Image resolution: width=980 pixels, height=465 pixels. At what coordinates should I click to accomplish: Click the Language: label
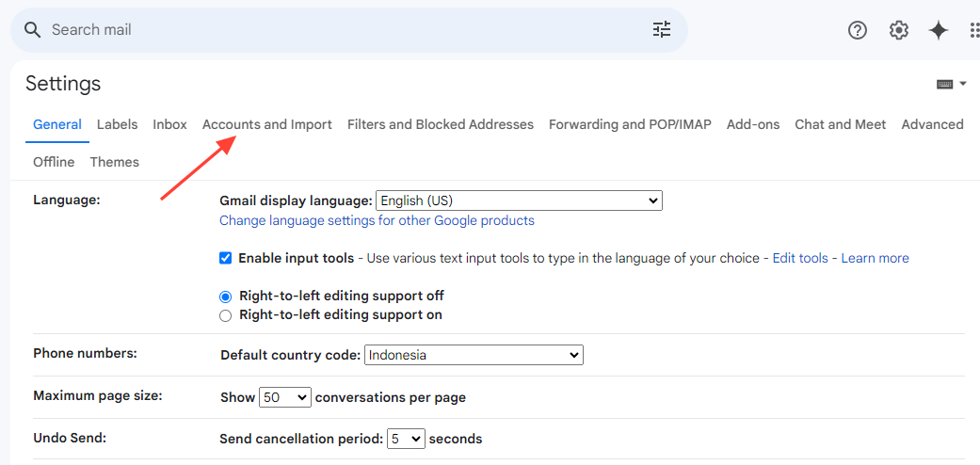[x=67, y=200]
